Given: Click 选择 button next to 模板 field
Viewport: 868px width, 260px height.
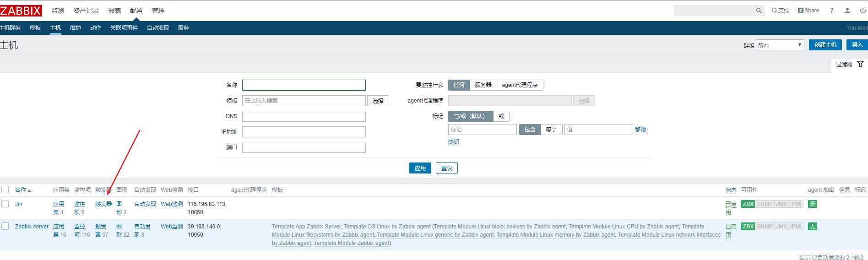Looking at the screenshot, I should [x=378, y=101].
